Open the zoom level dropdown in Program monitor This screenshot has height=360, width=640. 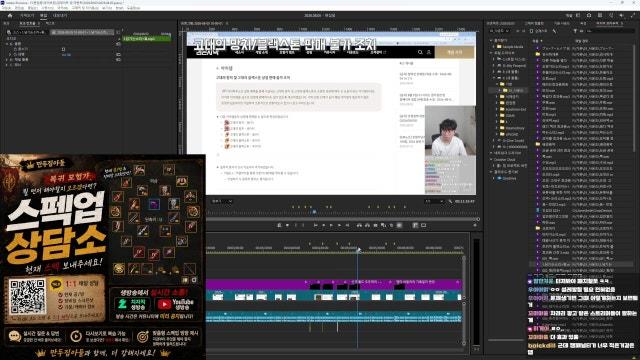222,201
